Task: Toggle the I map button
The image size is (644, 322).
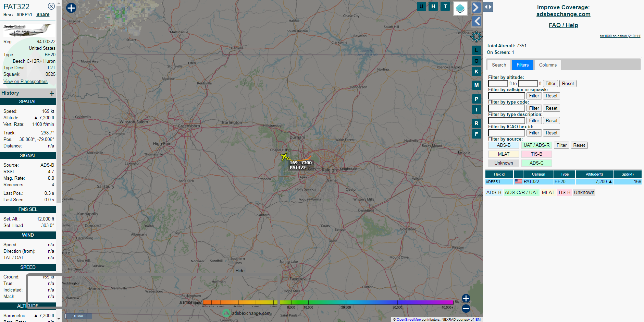Action: [x=476, y=109]
